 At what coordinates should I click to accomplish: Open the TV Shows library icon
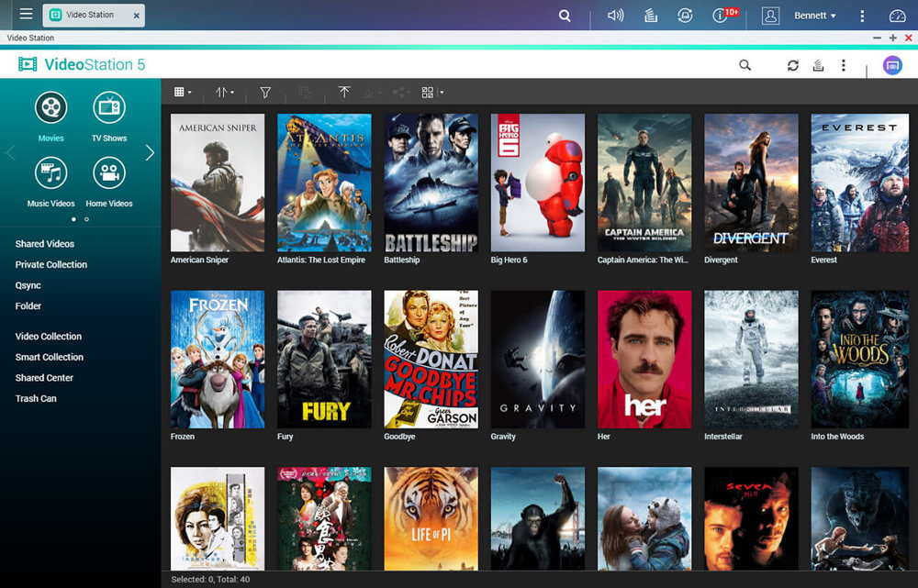[x=109, y=107]
